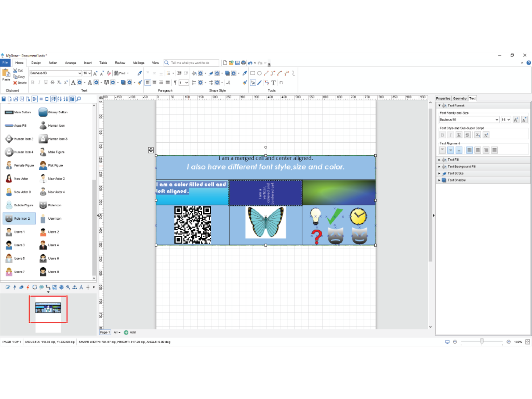Click the Delete button in Clipboard group

point(20,83)
